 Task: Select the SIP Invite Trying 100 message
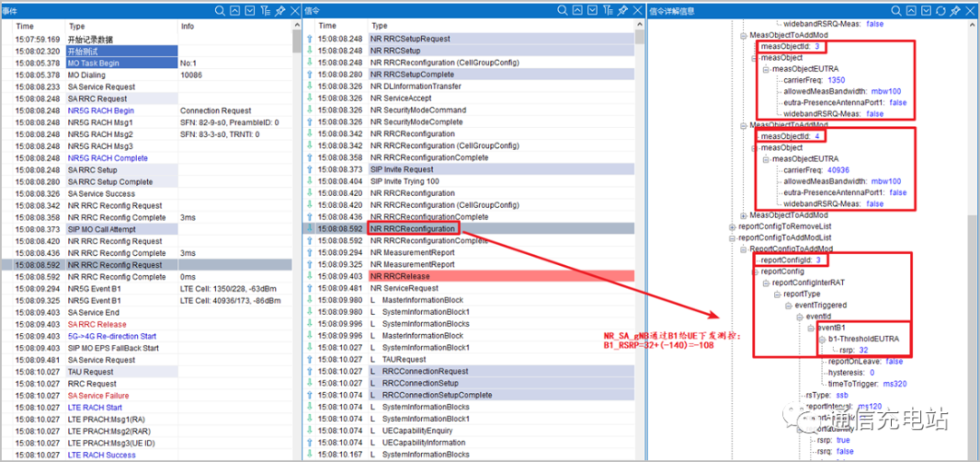pos(469,182)
